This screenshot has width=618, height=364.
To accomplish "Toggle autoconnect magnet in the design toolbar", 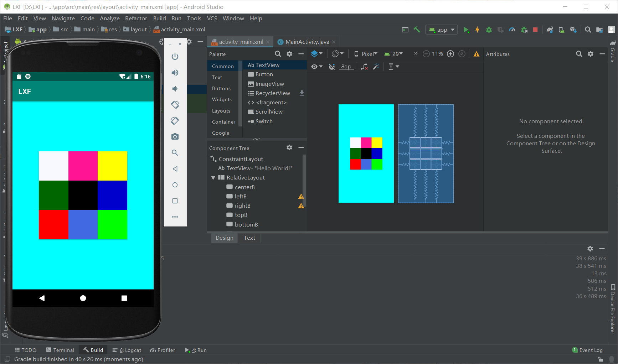I will 331,67.
